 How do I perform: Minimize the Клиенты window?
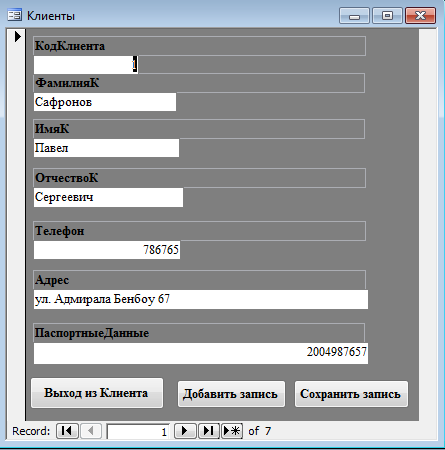pos(354,16)
